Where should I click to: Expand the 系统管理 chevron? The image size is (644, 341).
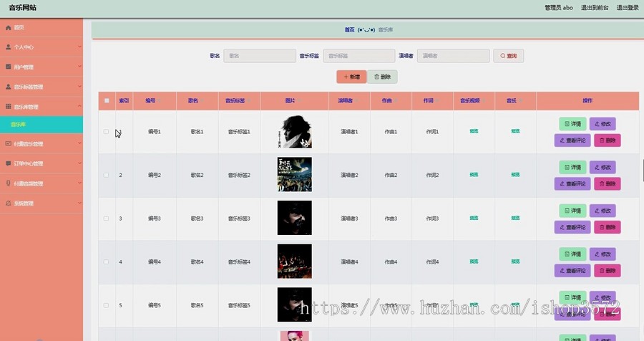[79, 203]
